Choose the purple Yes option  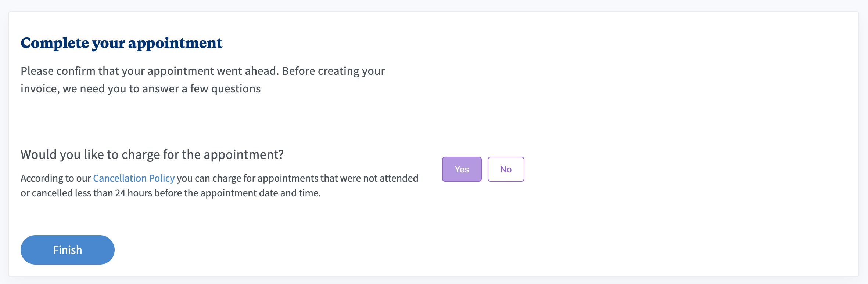click(x=462, y=169)
